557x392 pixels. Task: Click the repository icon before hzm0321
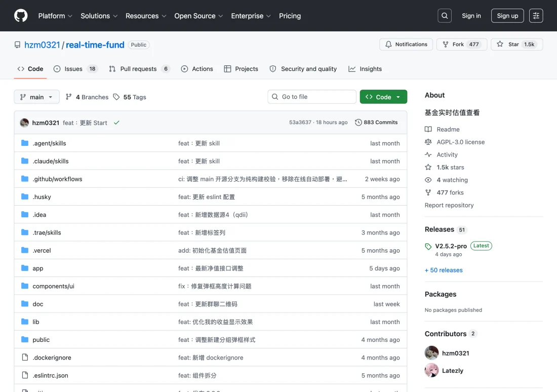point(17,45)
